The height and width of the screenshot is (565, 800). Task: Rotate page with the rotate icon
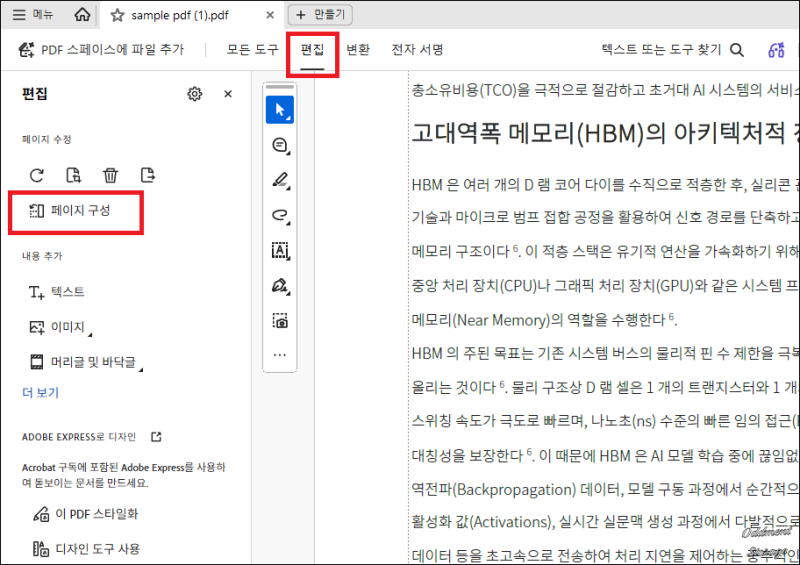[37, 176]
